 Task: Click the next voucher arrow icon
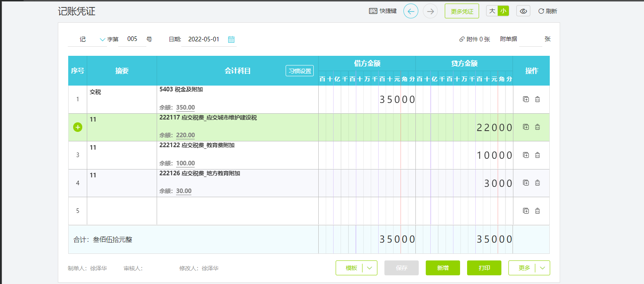click(430, 11)
